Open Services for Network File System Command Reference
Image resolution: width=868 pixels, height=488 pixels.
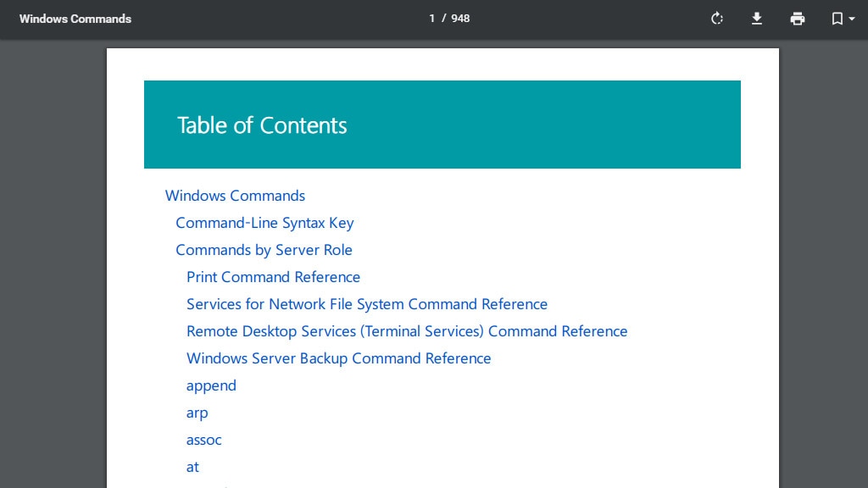pyautogui.click(x=366, y=304)
